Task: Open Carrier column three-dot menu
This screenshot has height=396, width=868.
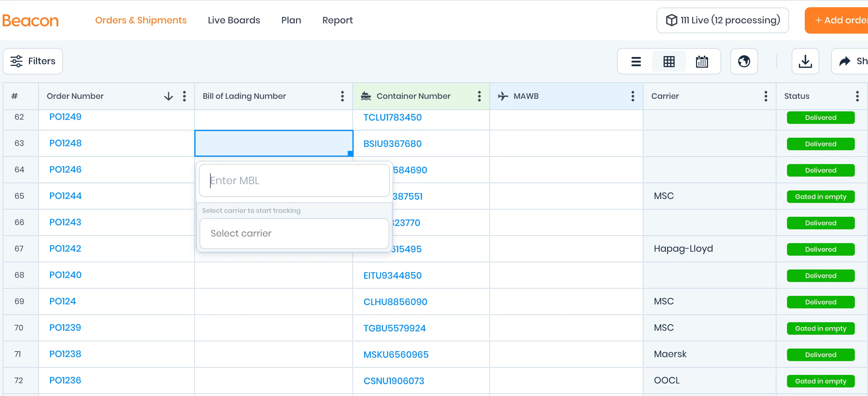Action: [766, 97]
